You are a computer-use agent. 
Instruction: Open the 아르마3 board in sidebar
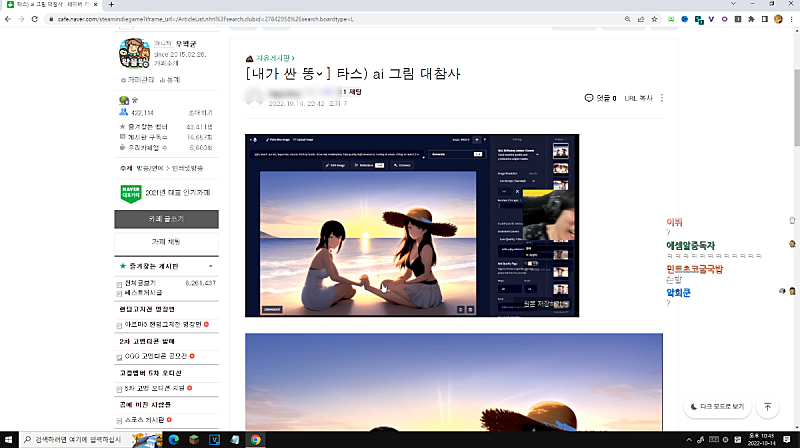tap(163, 325)
